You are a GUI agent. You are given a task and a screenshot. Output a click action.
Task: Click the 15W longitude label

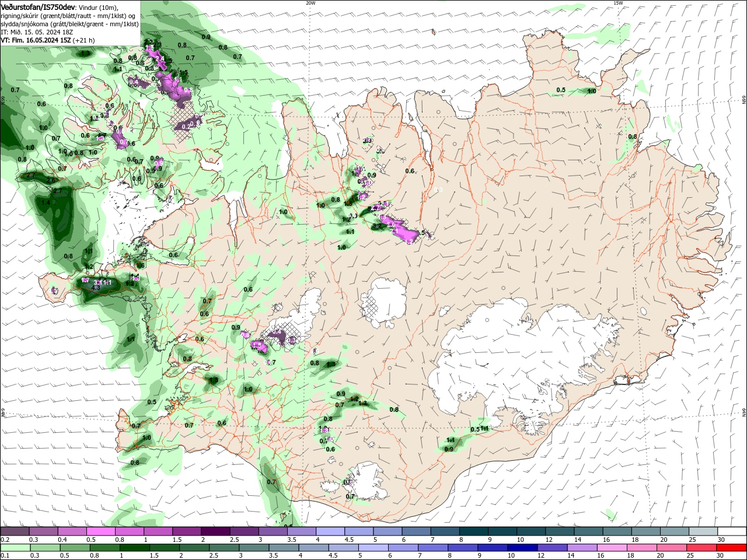618,3
